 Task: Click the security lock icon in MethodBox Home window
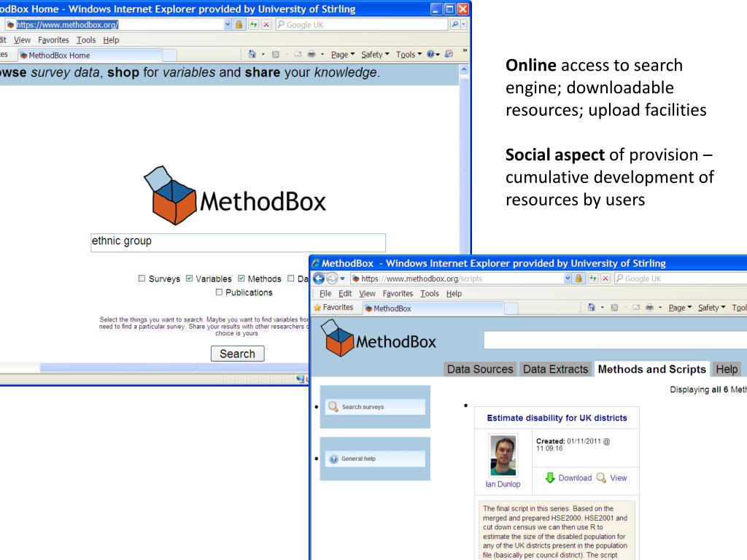[x=239, y=24]
